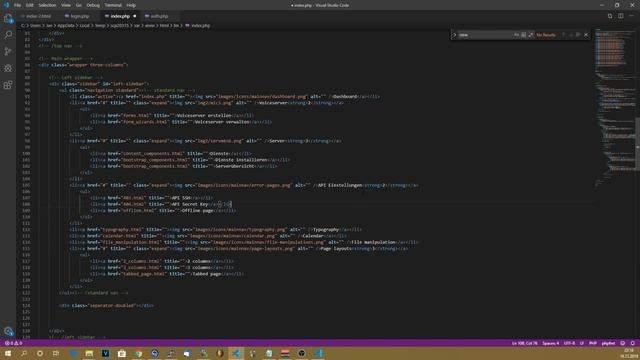Toggle Match Case in find widget

coord(516,35)
